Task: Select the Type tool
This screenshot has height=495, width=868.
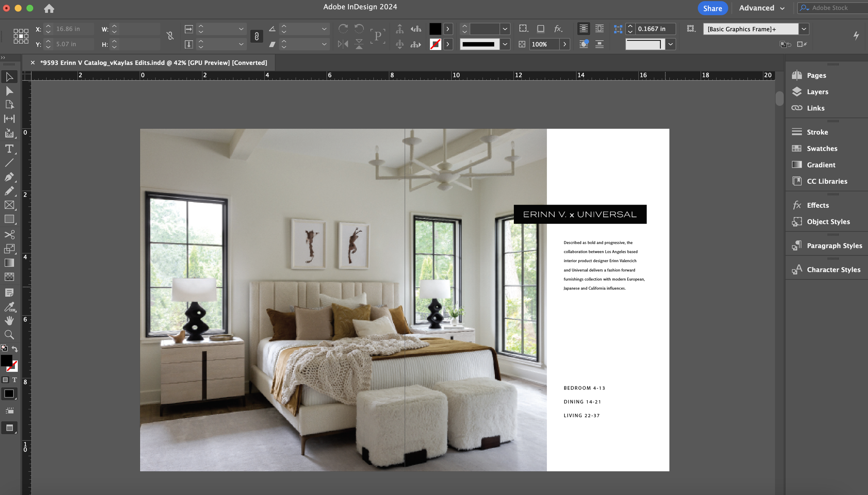Action: pyautogui.click(x=9, y=149)
